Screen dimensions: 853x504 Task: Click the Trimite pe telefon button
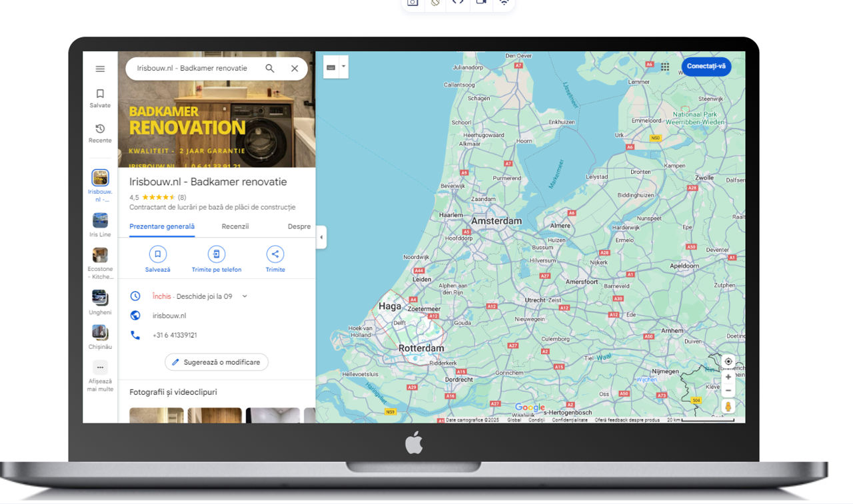(217, 259)
